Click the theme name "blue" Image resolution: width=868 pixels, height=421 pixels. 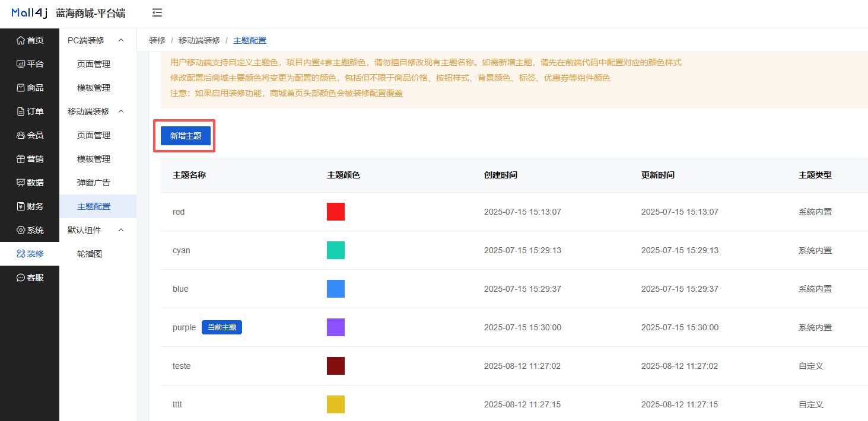[180, 289]
